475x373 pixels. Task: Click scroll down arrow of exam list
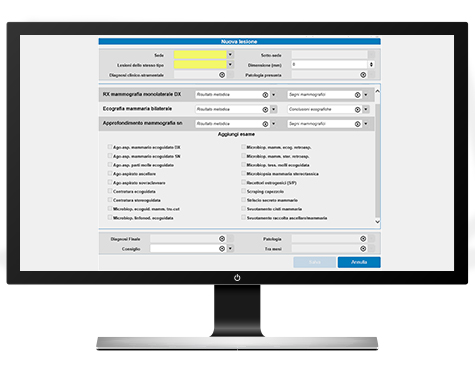[x=377, y=222]
